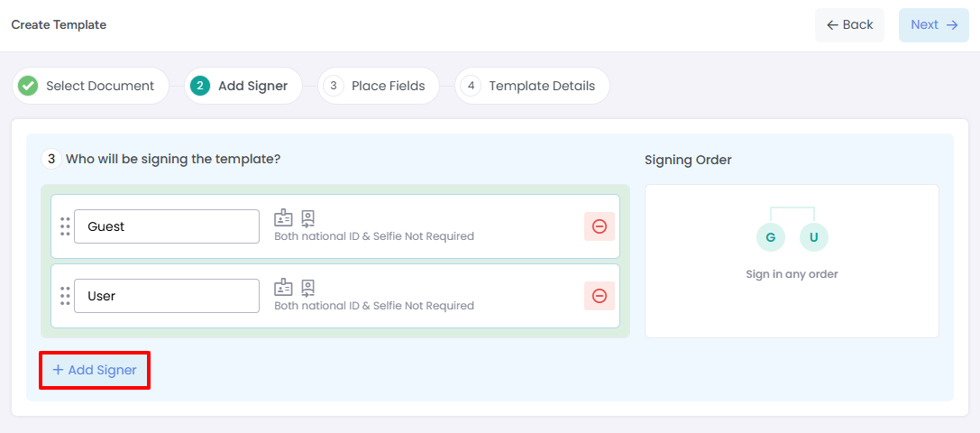Click the selfie icon for Guest signer

307,217
